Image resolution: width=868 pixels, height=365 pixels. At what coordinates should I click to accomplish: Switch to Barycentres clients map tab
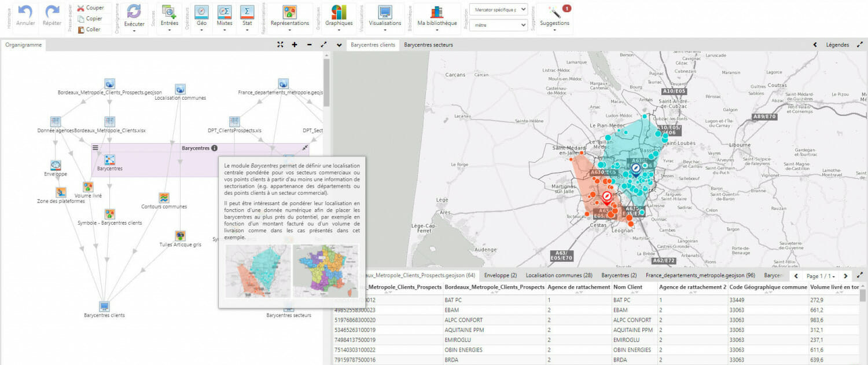[x=373, y=45]
